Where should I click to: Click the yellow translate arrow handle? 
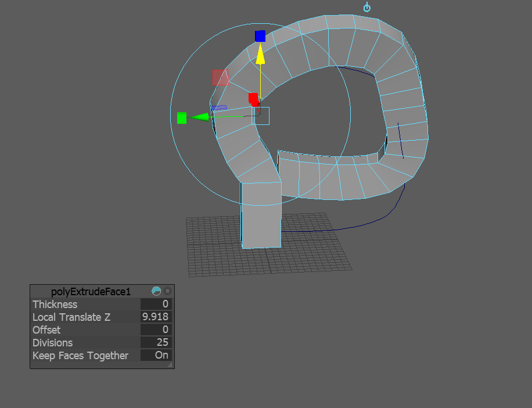260,53
